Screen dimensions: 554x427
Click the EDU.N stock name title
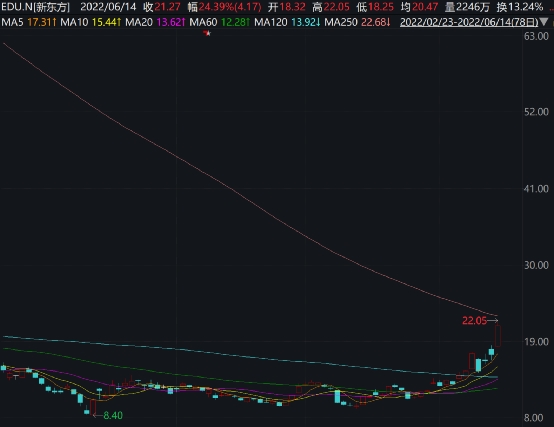coord(36,7)
